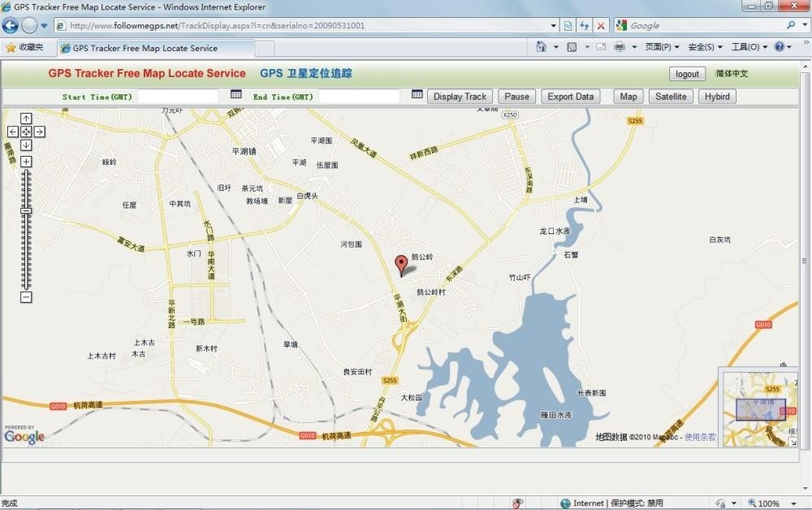Click the map zoom out minus button
Screen dimensions: 812x510
(26, 297)
